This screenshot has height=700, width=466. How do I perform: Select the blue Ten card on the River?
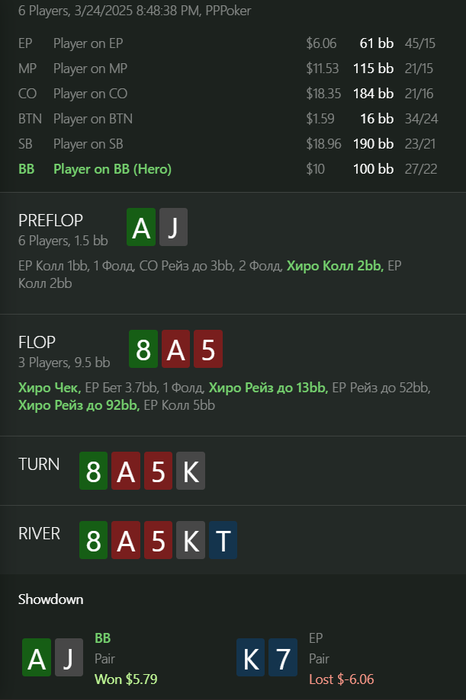click(x=223, y=540)
